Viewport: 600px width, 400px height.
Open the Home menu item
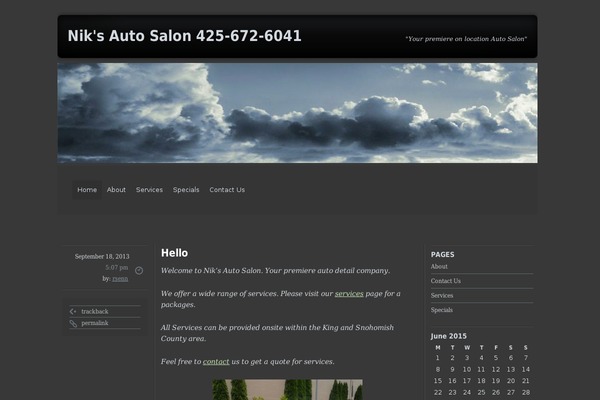point(87,190)
